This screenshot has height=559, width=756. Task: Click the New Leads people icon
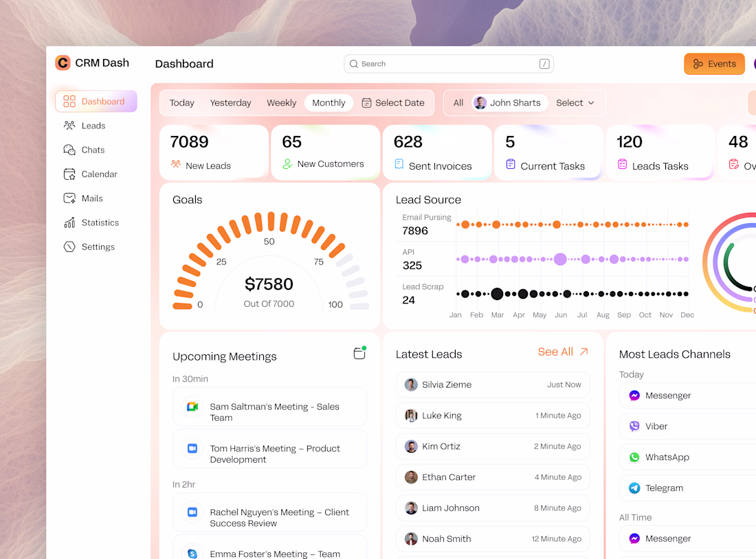pyautogui.click(x=175, y=164)
